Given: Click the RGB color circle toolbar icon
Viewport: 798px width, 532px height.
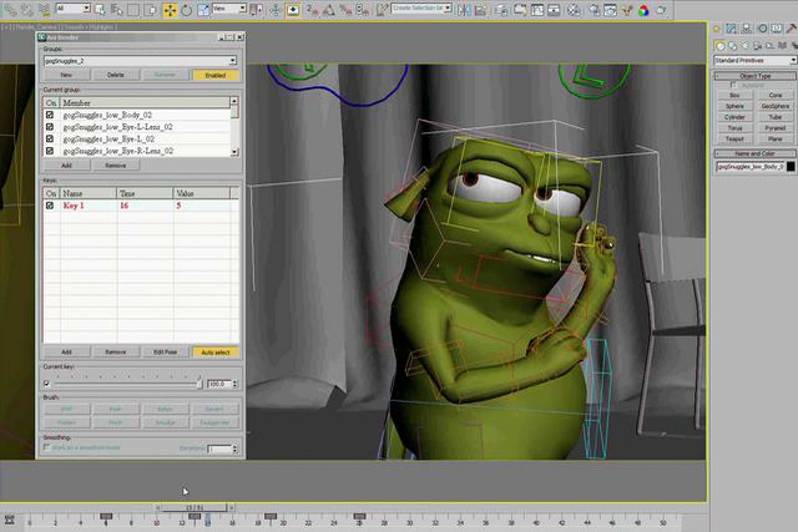Looking at the screenshot, I should pos(643,11).
